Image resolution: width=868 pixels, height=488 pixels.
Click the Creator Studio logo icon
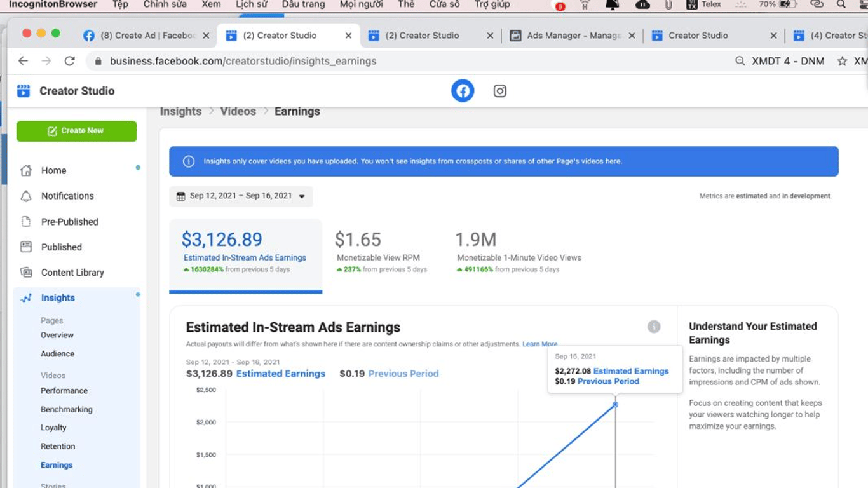[x=24, y=91]
